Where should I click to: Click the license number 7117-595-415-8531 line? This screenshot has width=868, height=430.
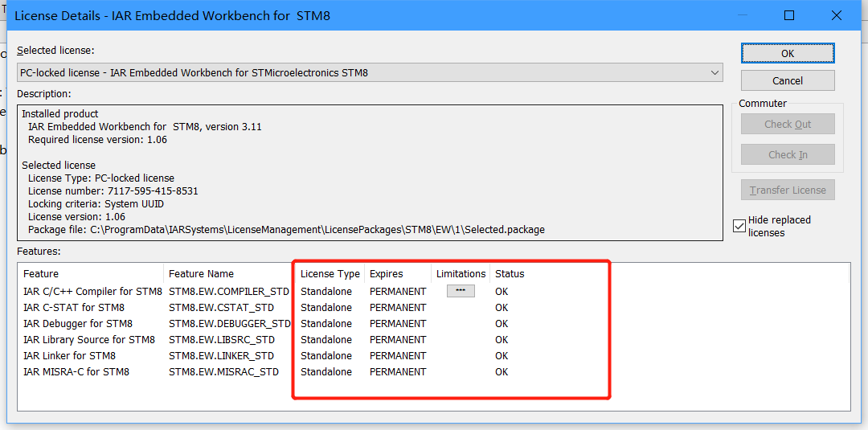coord(113,191)
